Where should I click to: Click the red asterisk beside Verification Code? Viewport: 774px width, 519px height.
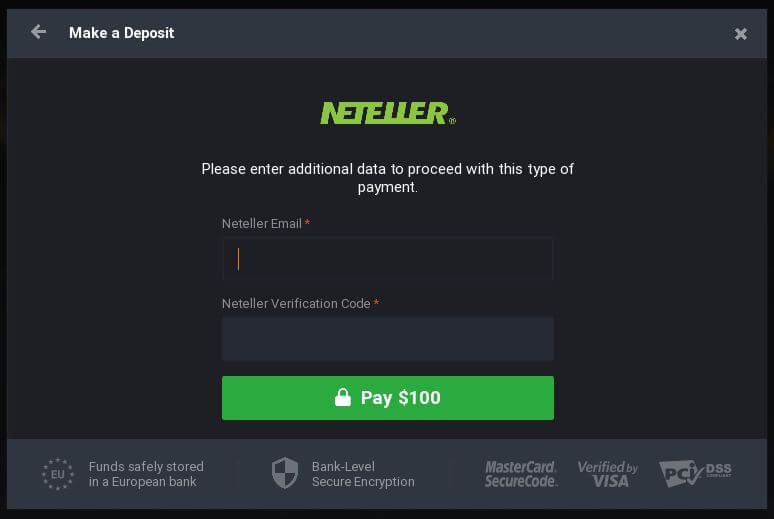pos(376,303)
